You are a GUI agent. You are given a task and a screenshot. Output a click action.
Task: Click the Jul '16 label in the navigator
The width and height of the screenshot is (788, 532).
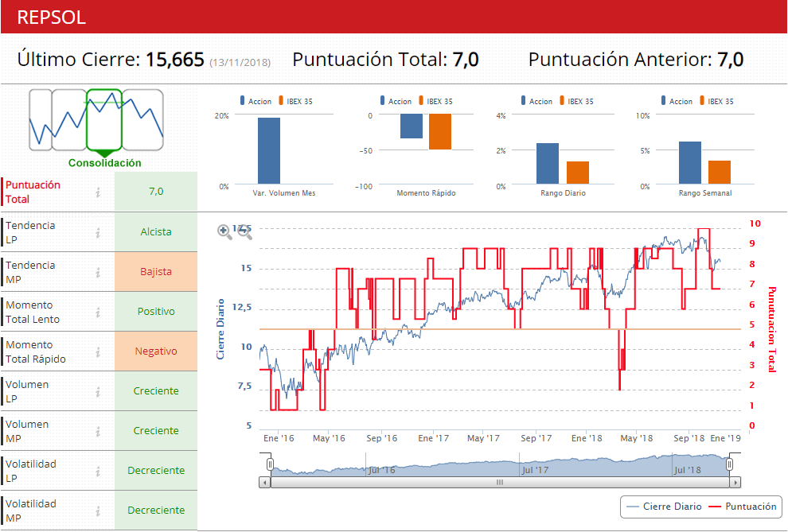[x=381, y=470]
